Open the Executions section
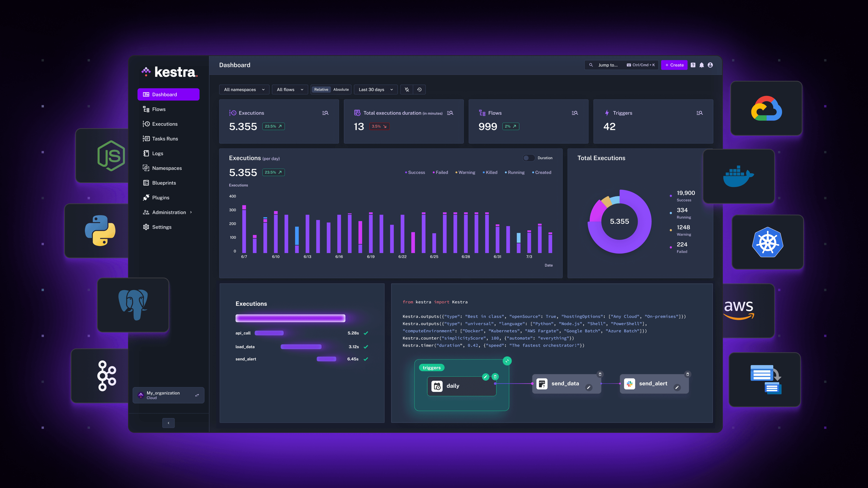 tap(164, 123)
